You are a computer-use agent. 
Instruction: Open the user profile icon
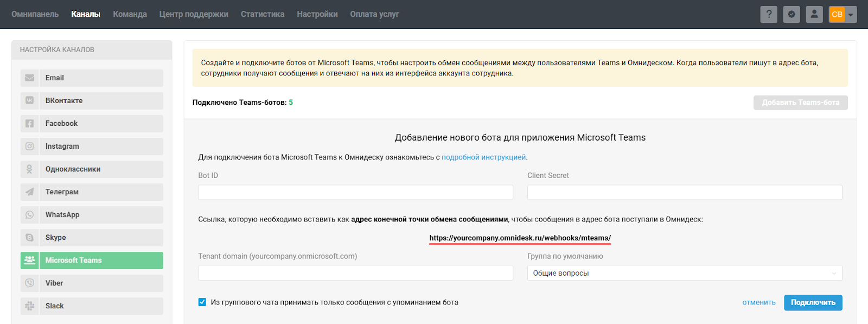814,14
